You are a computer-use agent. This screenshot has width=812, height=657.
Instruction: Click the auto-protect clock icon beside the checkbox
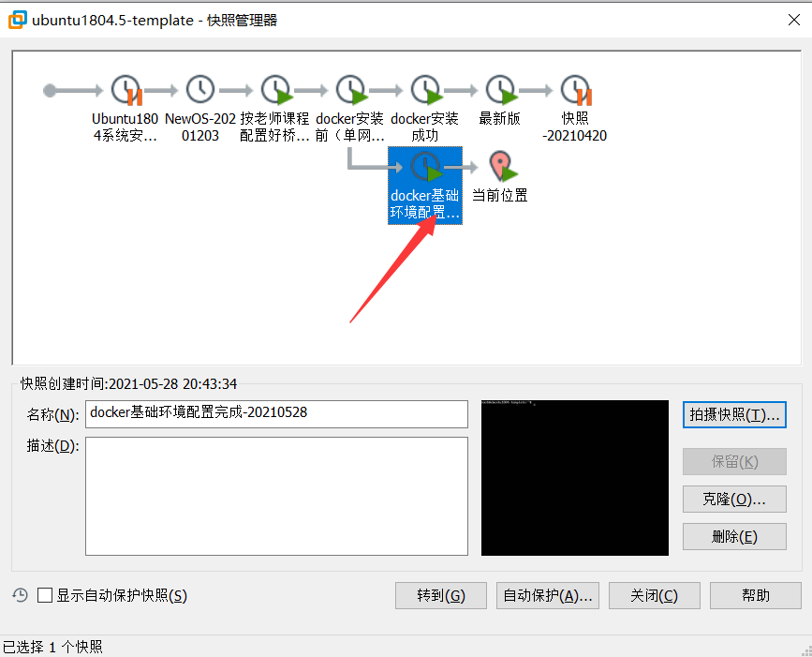point(21,595)
